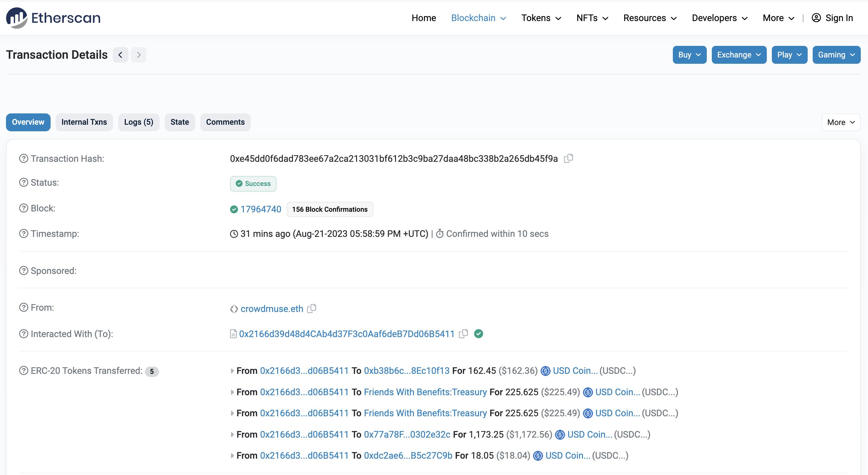Open the Buy dropdown
The height and width of the screenshot is (475, 868).
(689, 55)
